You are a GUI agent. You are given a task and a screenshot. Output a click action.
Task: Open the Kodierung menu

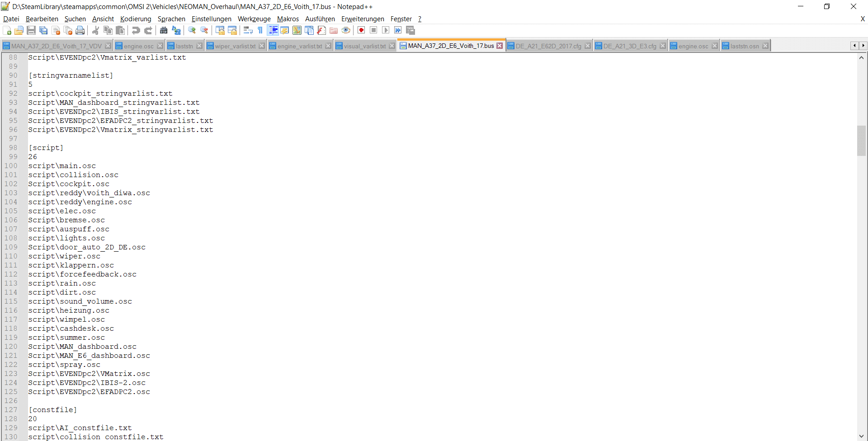point(136,19)
